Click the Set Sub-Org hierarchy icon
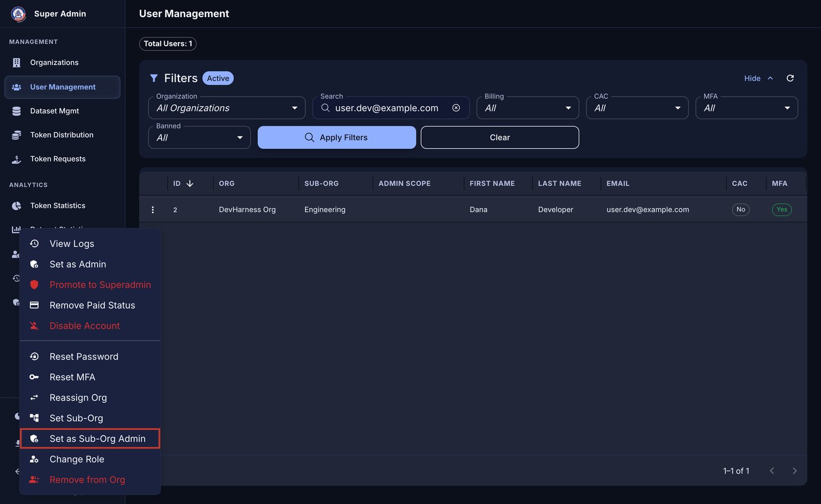Viewport: 821px width, 504px height. tap(34, 418)
